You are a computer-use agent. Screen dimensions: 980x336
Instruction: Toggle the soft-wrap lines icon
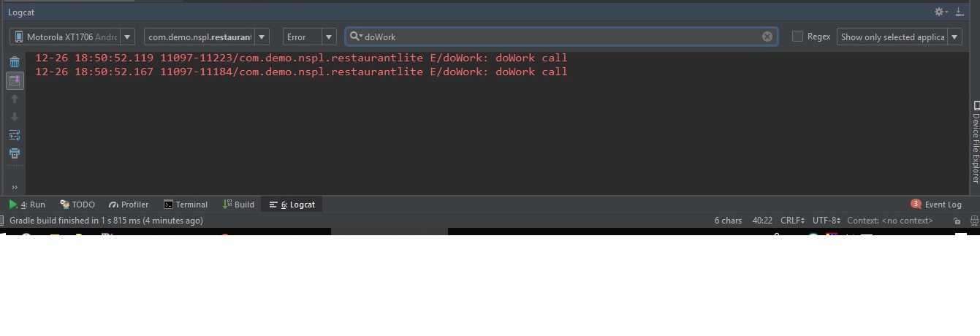pyautogui.click(x=15, y=135)
